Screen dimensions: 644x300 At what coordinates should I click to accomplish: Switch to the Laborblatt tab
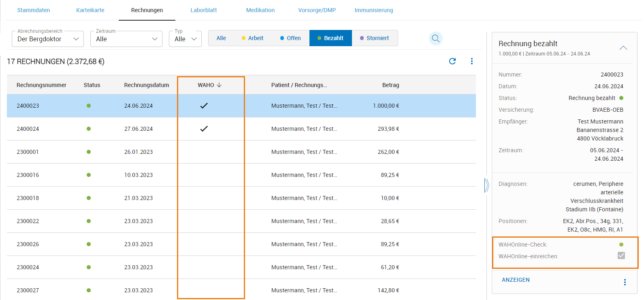(x=204, y=10)
